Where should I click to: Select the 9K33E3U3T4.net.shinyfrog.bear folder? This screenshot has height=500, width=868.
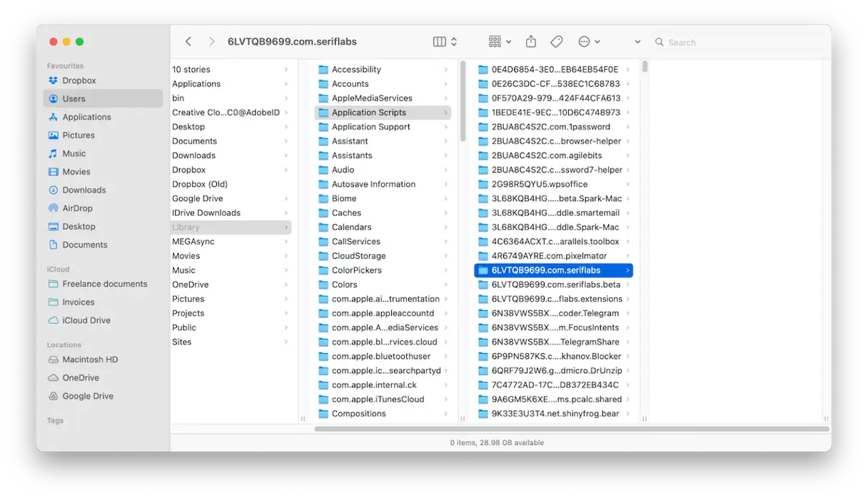coord(554,413)
